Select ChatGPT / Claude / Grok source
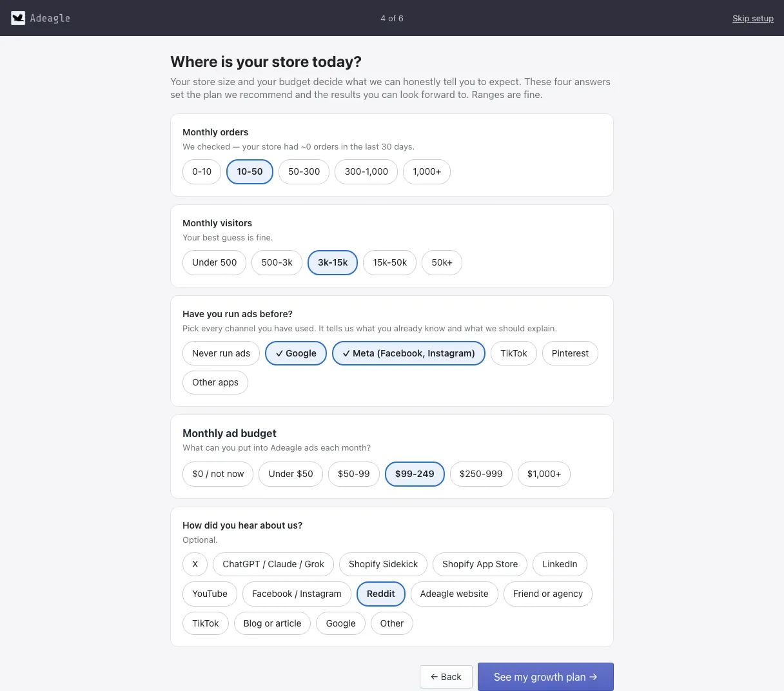The width and height of the screenshot is (784, 691). tap(273, 564)
